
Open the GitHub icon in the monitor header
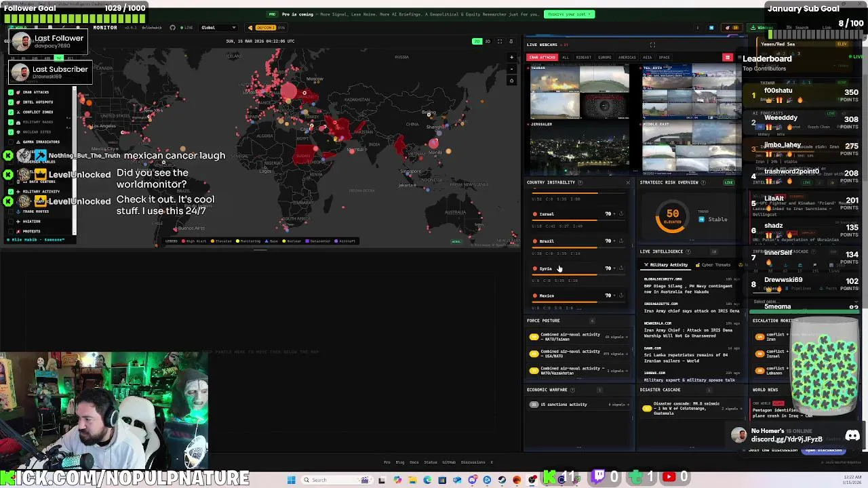(x=172, y=28)
